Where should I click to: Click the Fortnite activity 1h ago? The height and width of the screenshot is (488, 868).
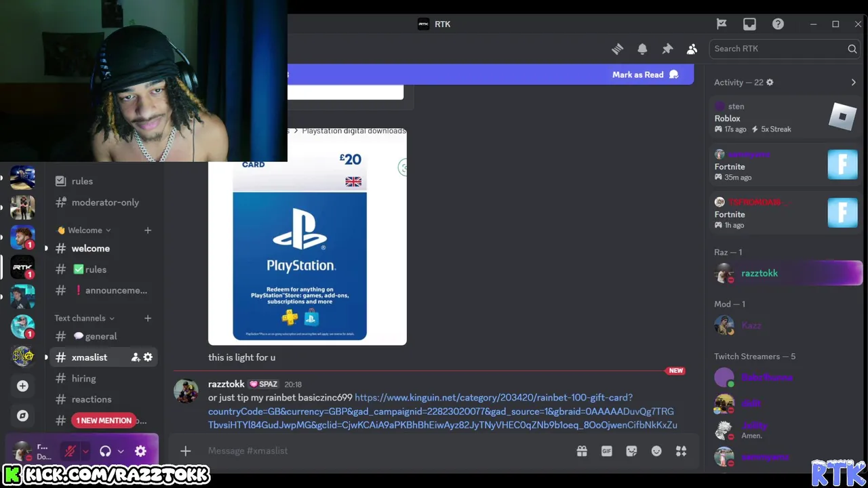[785, 213]
